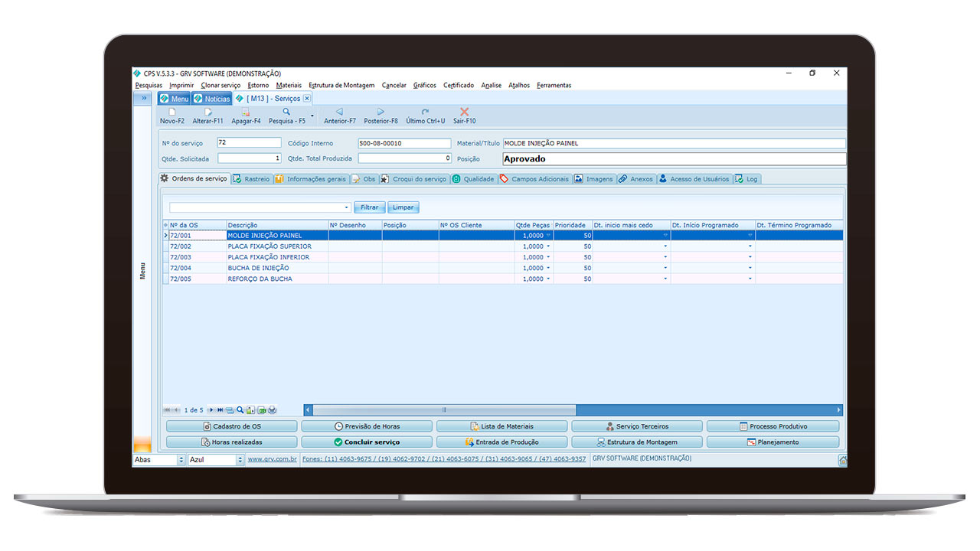Open Cadastro de OS
The height and width of the screenshot is (551, 980).
(x=231, y=426)
